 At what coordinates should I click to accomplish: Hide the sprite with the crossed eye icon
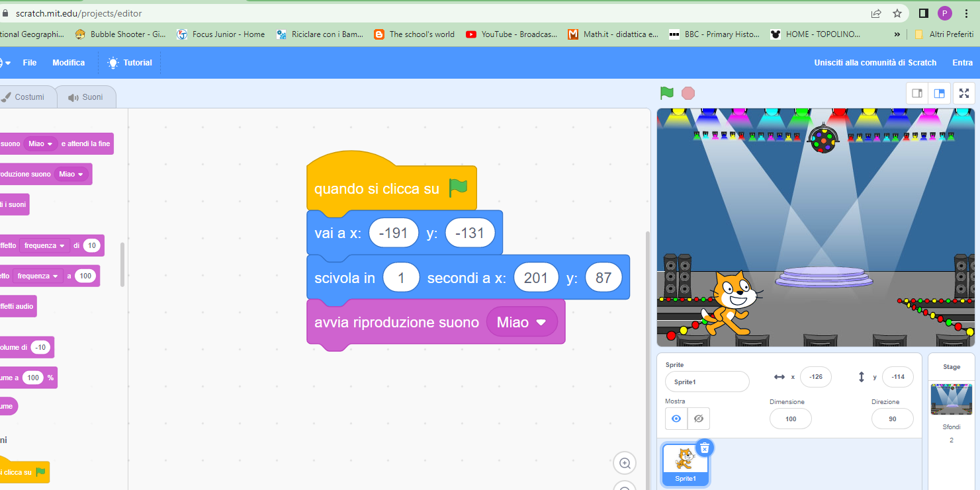tap(698, 419)
